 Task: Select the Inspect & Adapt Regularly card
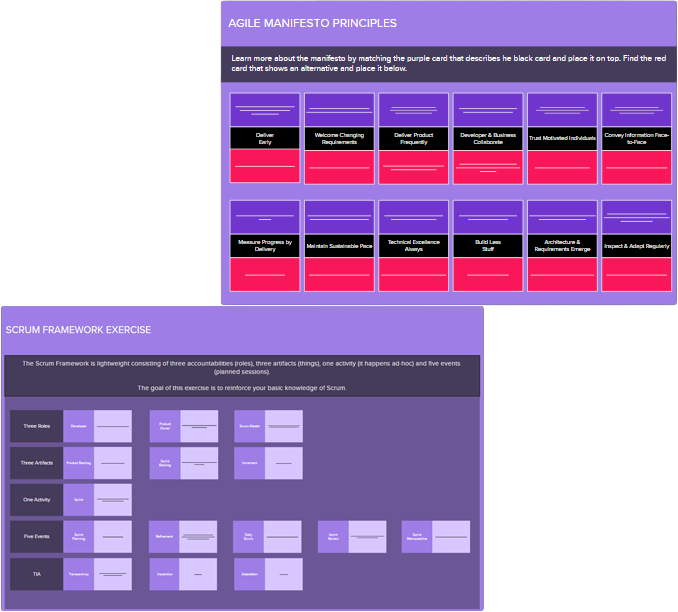(x=636, y=245)
